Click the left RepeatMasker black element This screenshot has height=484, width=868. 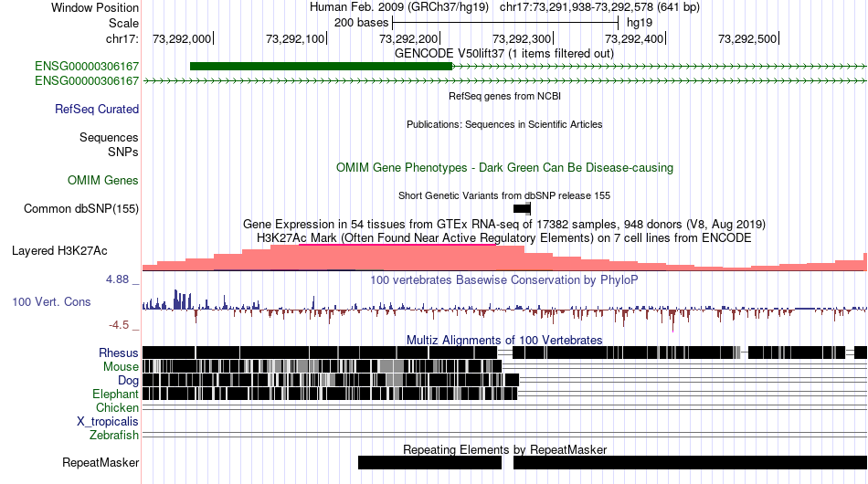429,462
